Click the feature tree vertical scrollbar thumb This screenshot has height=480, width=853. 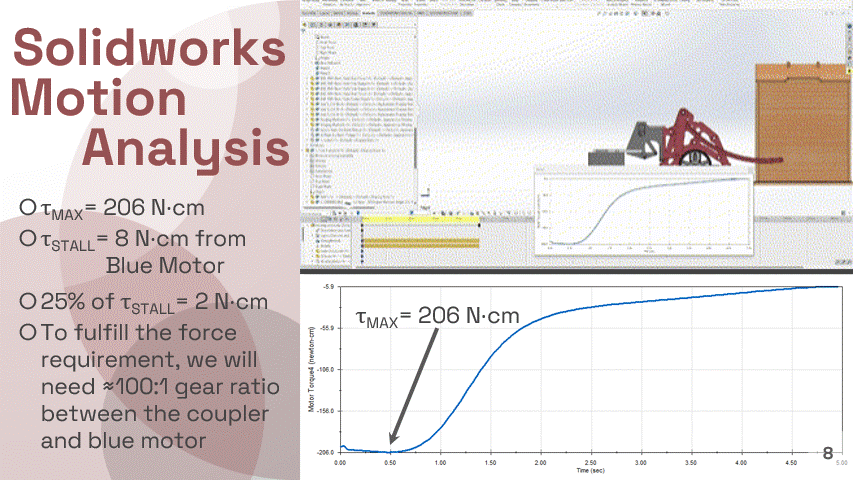[x=416, y=147]
